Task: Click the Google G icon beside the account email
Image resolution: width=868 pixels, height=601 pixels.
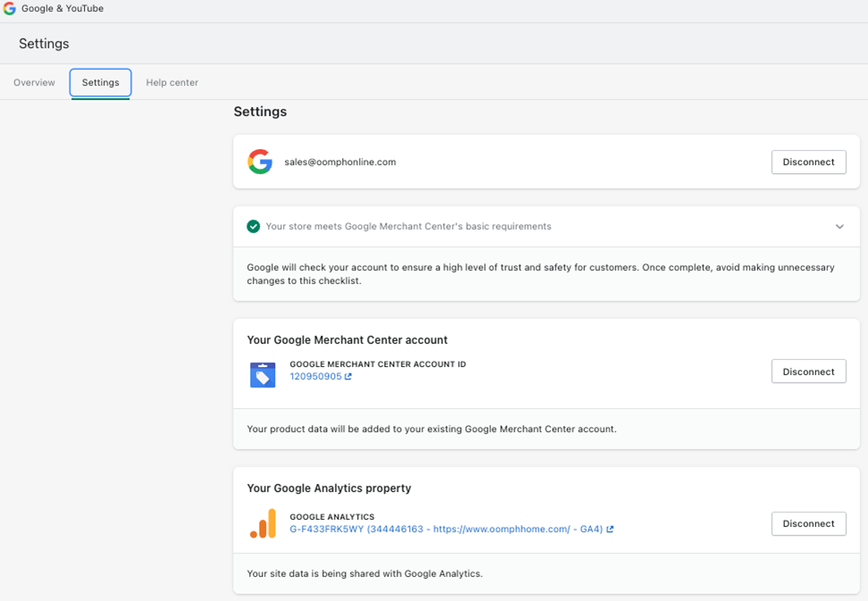Action: tap(260, 162)
